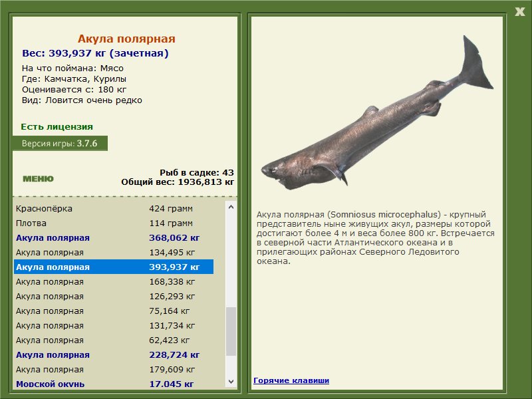
Task: Click the fish list scrollbar thumb
Action: (231, 331)
